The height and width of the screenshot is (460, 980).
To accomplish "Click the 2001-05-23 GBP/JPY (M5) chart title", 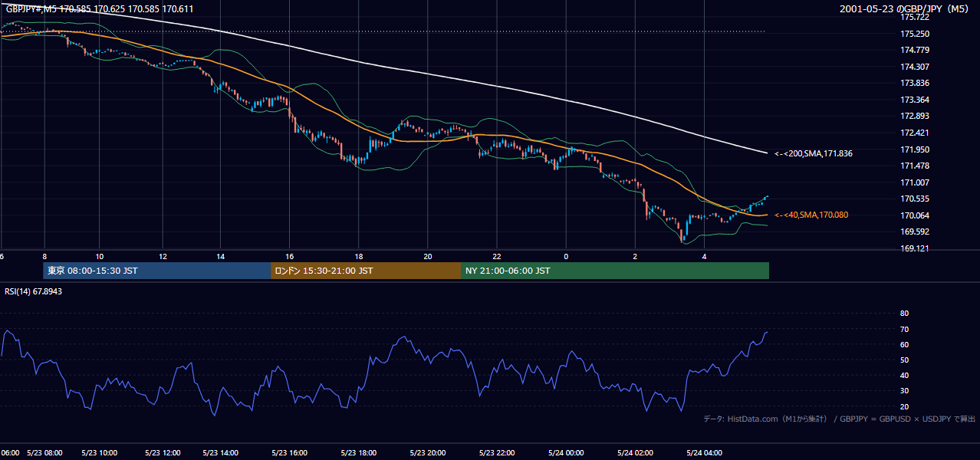I will coord(905,9).
